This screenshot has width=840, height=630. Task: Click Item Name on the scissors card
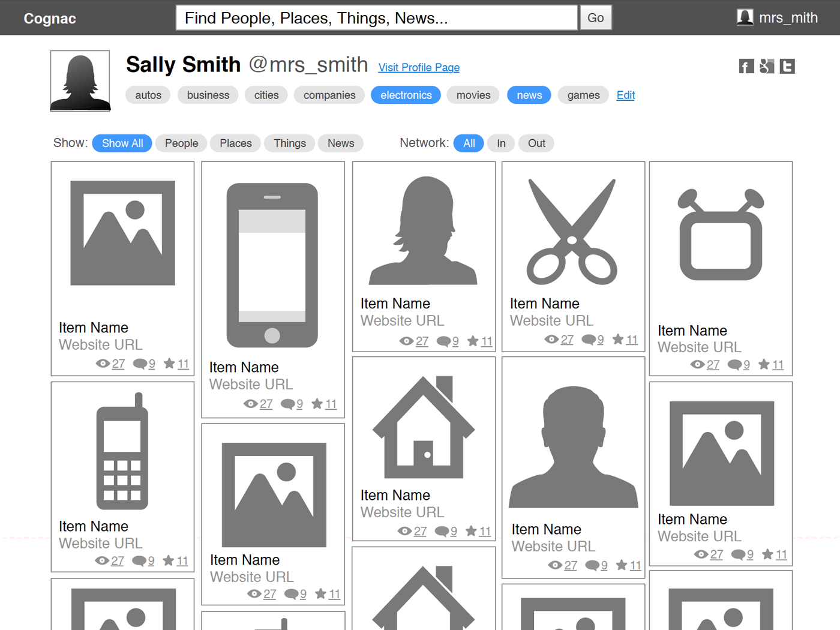click(545, 304)
